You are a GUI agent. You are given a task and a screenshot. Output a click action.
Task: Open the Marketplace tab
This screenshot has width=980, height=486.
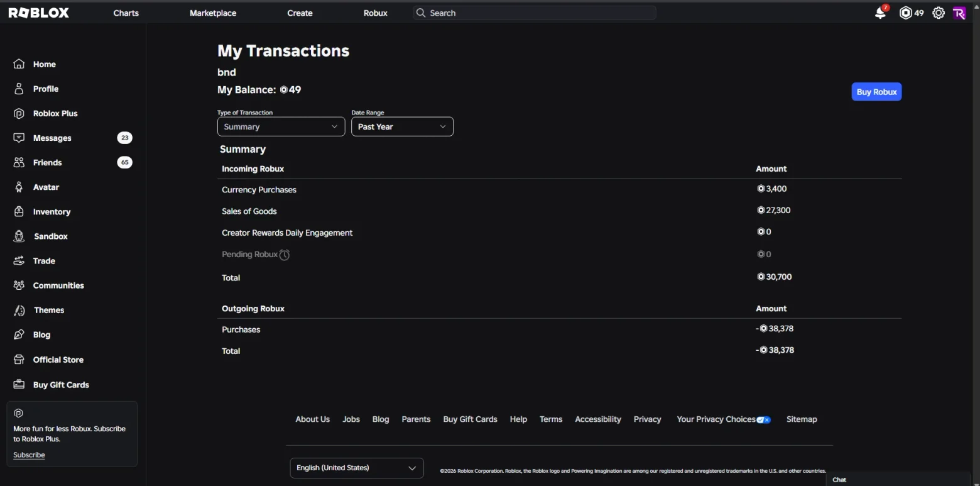(x=213, y=13)
